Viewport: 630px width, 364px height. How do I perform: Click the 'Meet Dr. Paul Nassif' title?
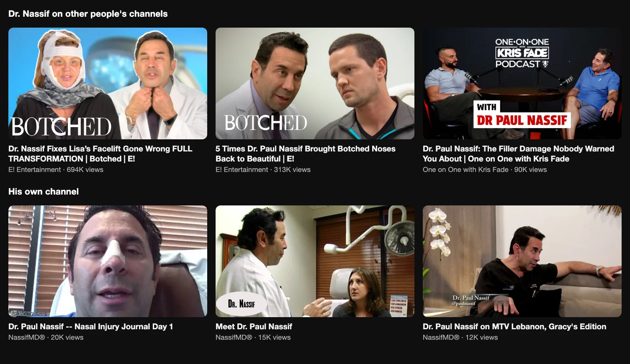[254, 326]
